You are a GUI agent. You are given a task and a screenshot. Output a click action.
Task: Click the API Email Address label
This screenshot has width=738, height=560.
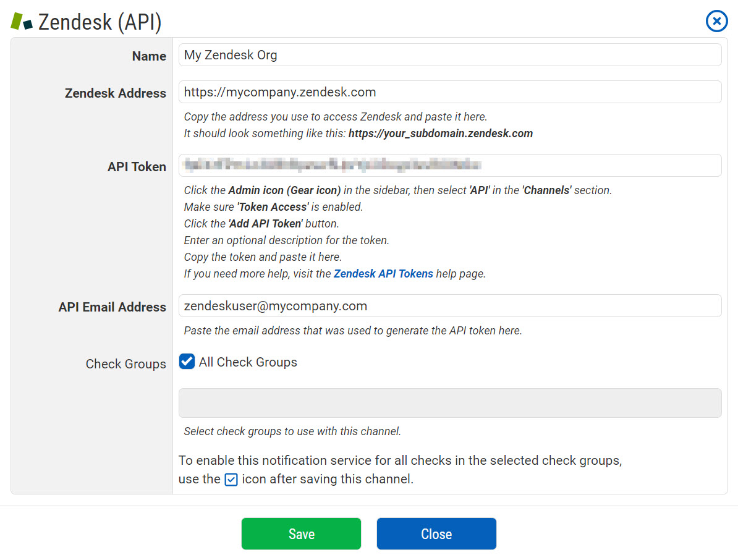point(112,307)
